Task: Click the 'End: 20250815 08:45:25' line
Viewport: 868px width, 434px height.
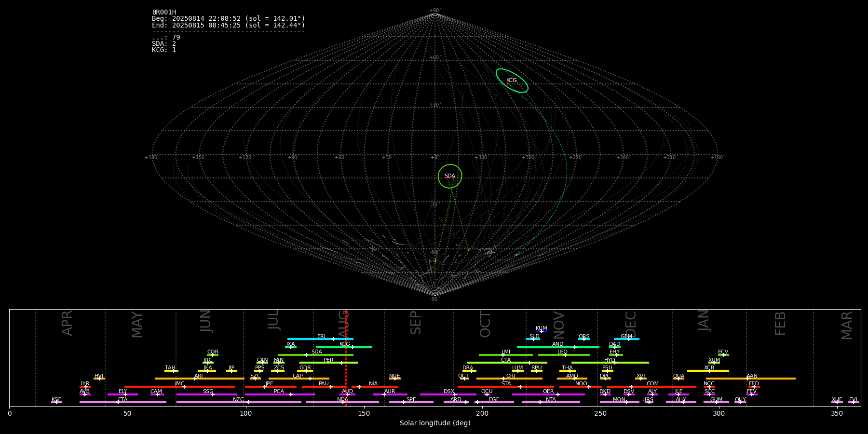Action: (229, 25)
